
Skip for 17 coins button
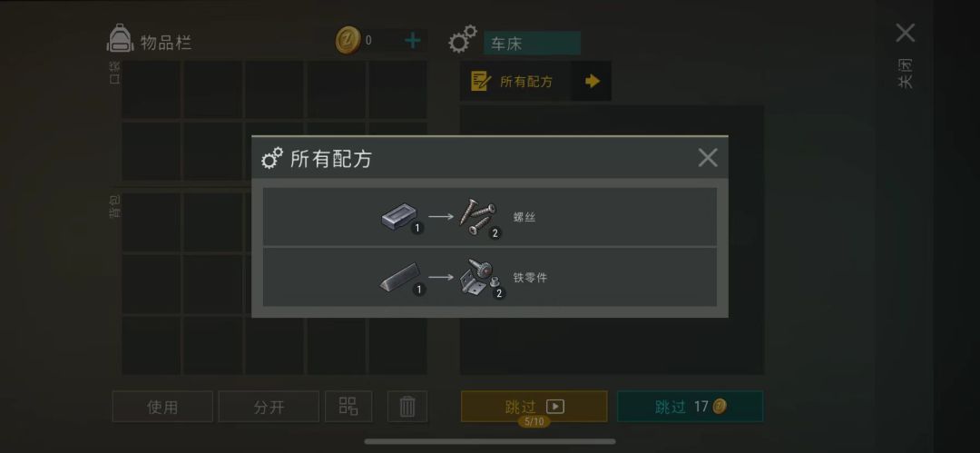[690, 407]
